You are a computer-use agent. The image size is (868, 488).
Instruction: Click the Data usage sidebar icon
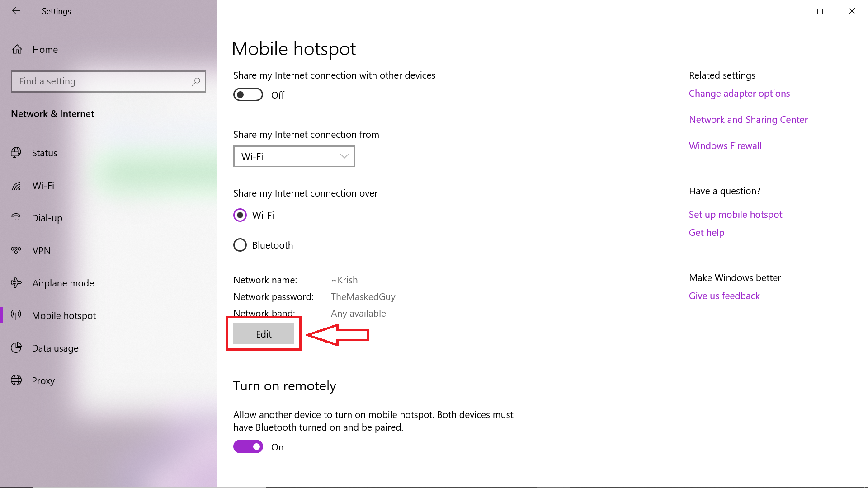pyautogui.click(x=17, y=347)
